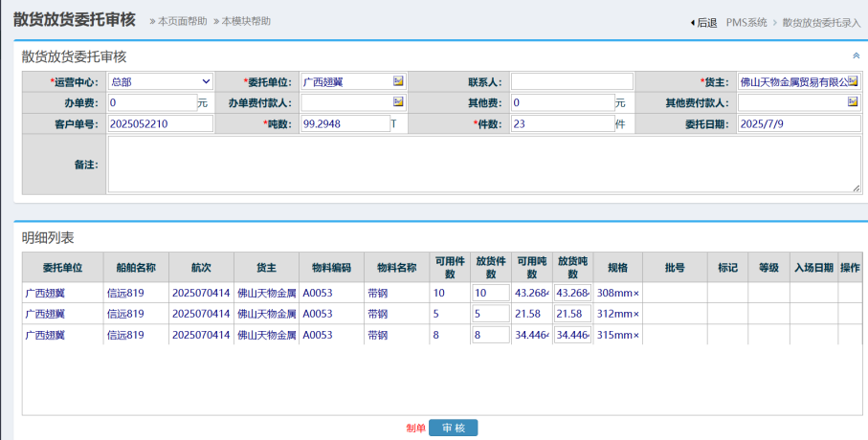Expand the 运营中心 dropdown

[x=161, y=81]
